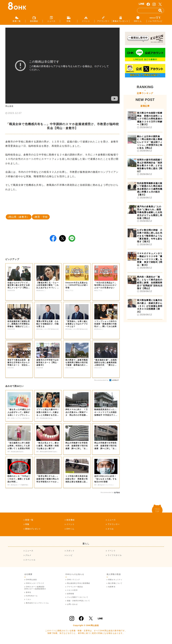Viewport: 172px width, 644px height.
Task: Open related card 勤務態度真面目だった
Action: [x=106, y=406]
